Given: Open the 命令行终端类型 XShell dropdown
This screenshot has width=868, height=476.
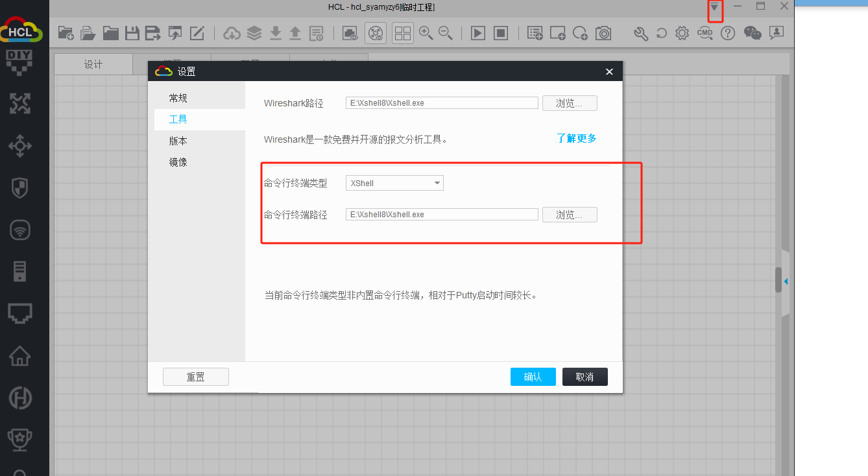Looking at the screenshot, I should pyautogui.click(x=394, y=183).
